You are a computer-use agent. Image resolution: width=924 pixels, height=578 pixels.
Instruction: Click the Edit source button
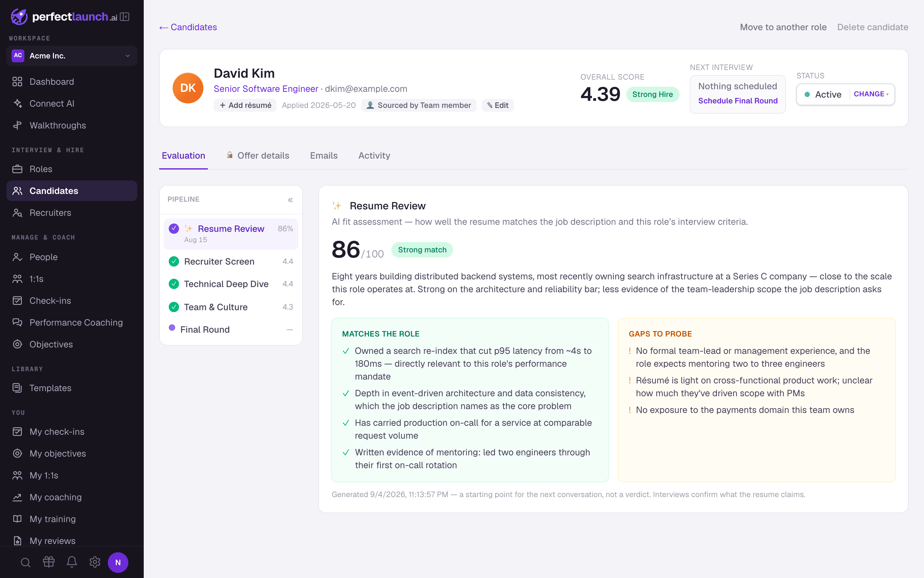498,105
